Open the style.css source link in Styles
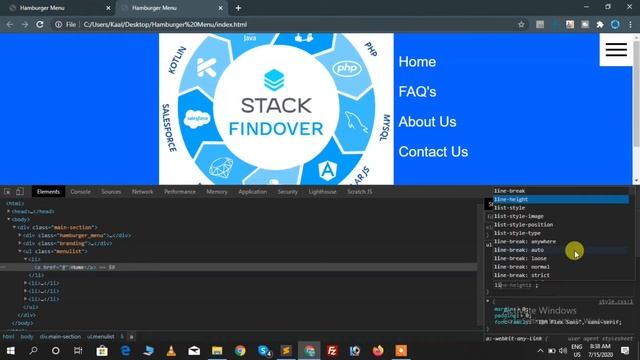The height and width of the screenshot is (360, 640). coord(616,302)
